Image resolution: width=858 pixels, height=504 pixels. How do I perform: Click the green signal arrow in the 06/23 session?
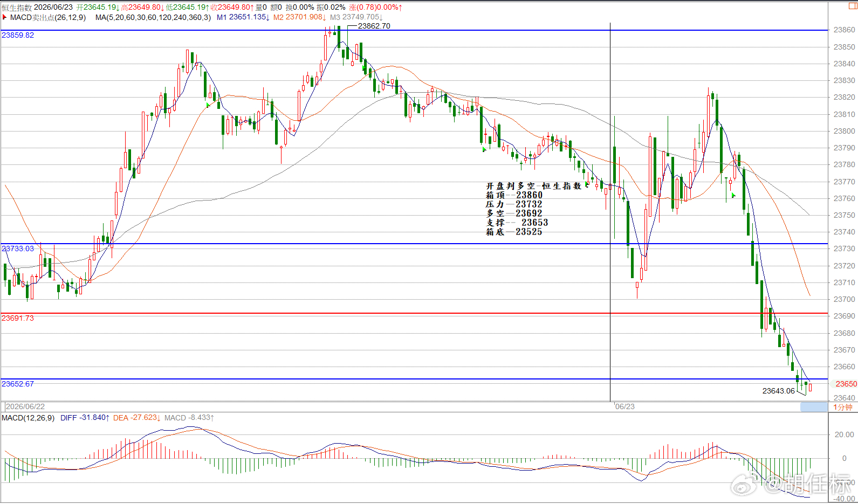(733, 195)
